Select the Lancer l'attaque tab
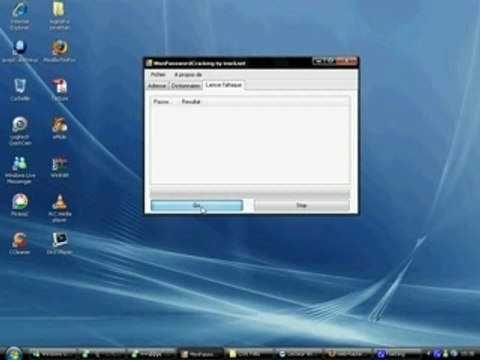This screenshot has width=480, height=360. pos(224,85)
